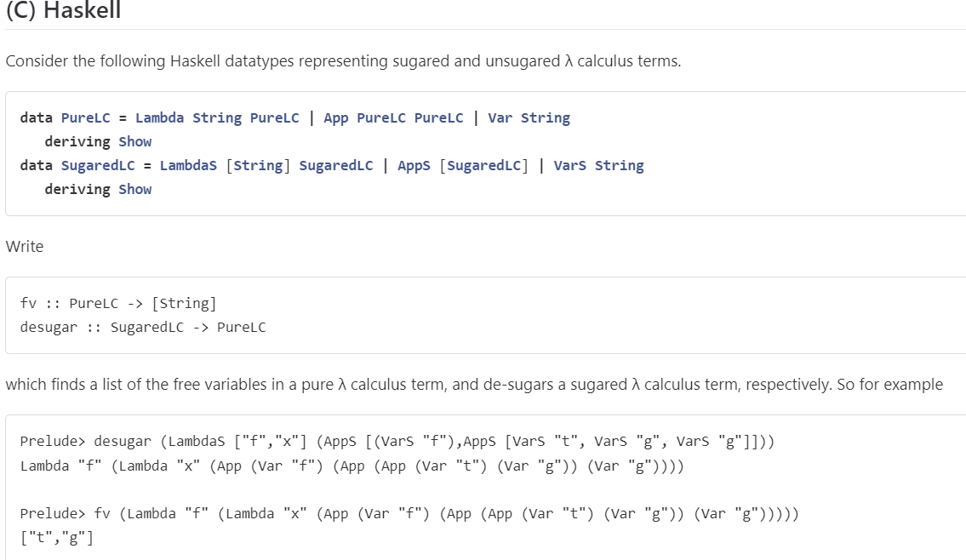Click the sentence introducing the Haskell datatypes
The height and width of the screenshot is (560, 966).
point(343,61)
